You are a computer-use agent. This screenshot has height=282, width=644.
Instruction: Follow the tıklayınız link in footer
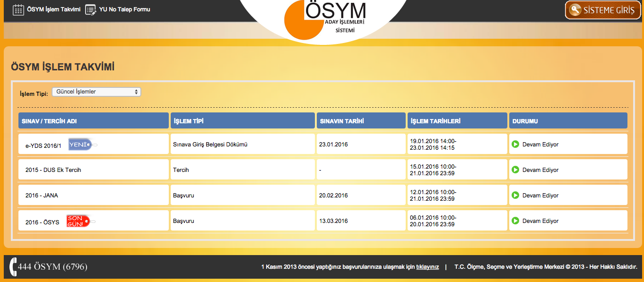click(x=427, y=267)
